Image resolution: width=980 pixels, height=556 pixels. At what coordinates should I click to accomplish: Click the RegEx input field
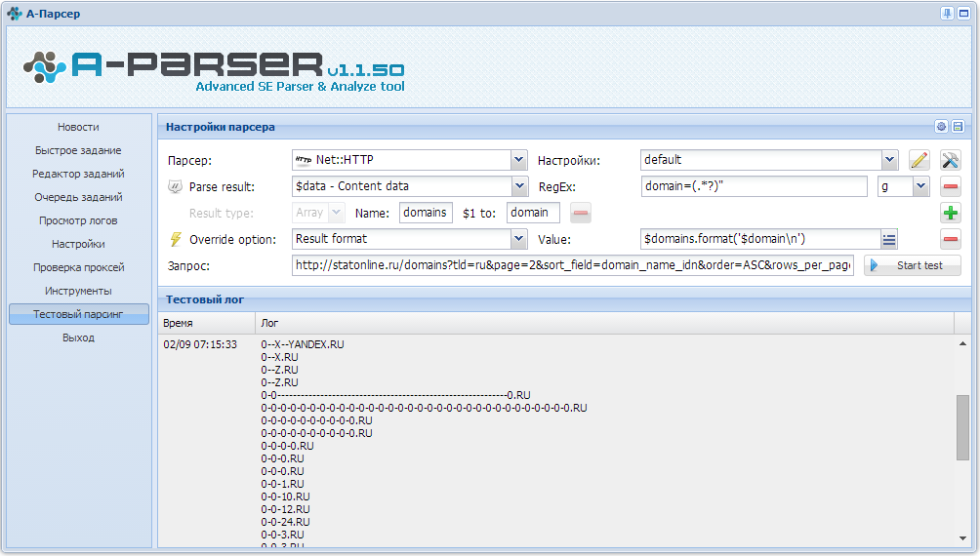click(x=754, y=186)
